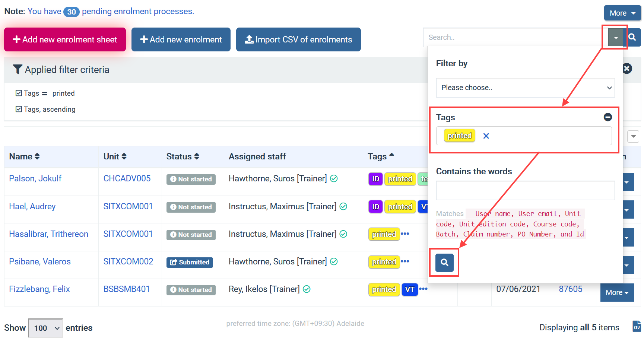The width and height of the screenshot is (644, 343).
Task: Click the upload icon on Import CSV of enrolments
Action: (x=250, y=39)
